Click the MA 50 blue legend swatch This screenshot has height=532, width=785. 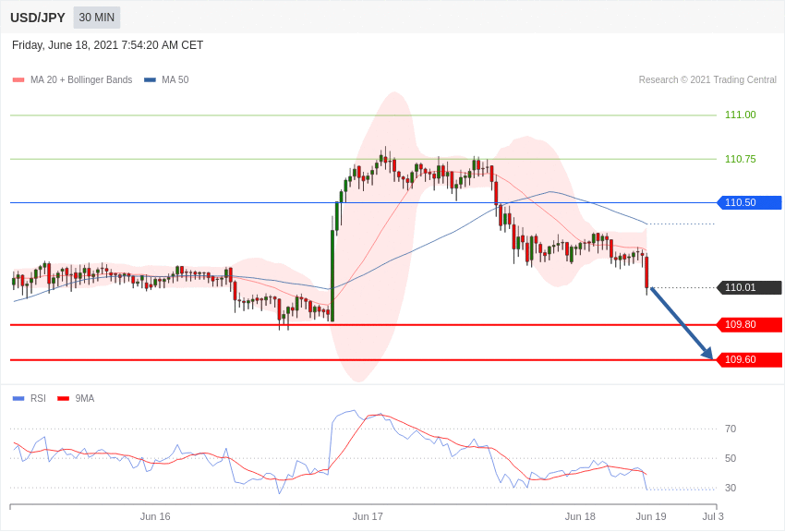150,79
